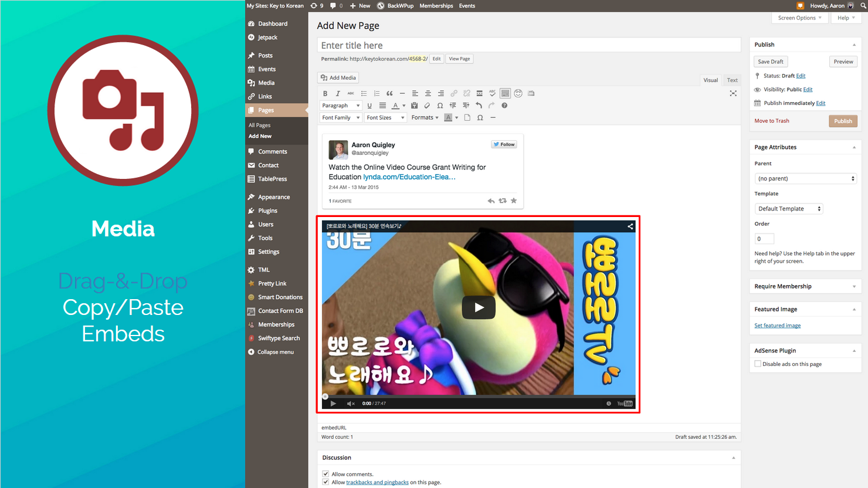Image resolution: width=868 pixels, height=488 pixels.
Task: Share the embedded YouTube video
Action: click(x=630, y=226)
